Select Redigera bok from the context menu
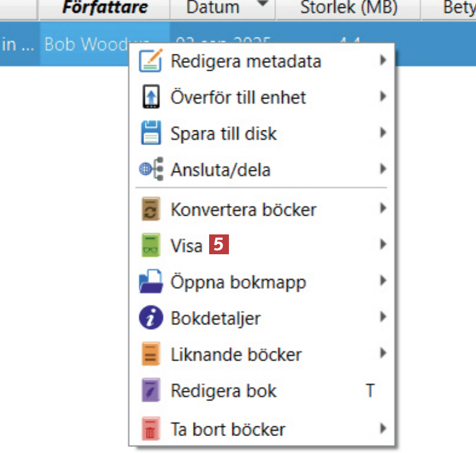Image resolution: width=476 pixels, height=453 pixels. point(224,391)
